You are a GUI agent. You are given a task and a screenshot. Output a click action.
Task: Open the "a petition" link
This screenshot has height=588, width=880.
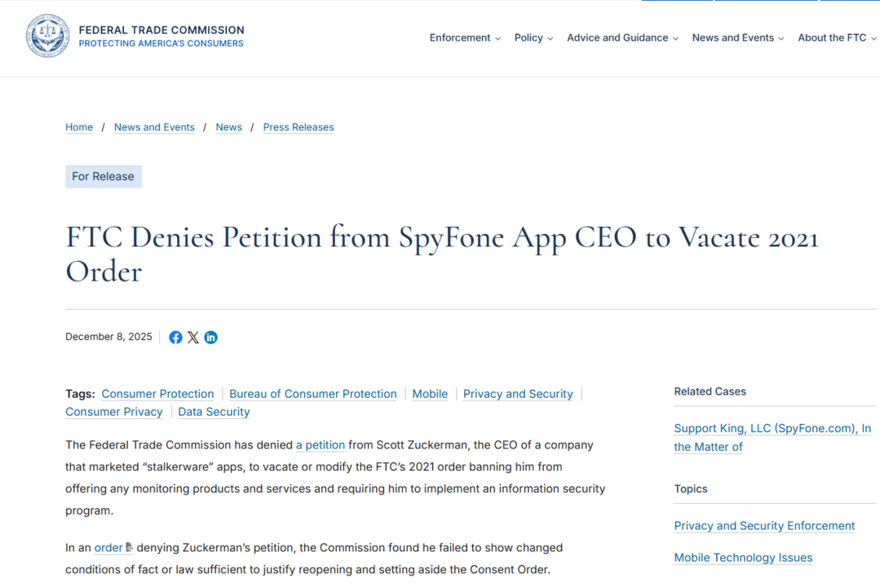(321, 445)
